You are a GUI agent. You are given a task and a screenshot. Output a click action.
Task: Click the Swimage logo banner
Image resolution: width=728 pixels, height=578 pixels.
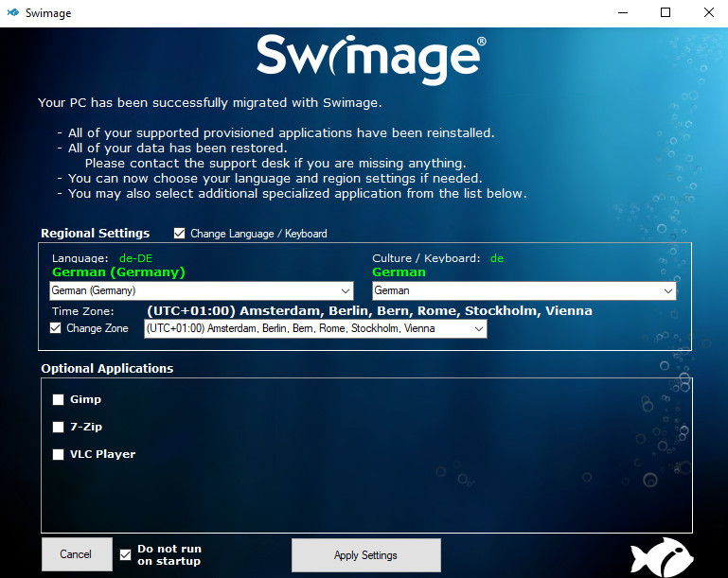point(371,59)
